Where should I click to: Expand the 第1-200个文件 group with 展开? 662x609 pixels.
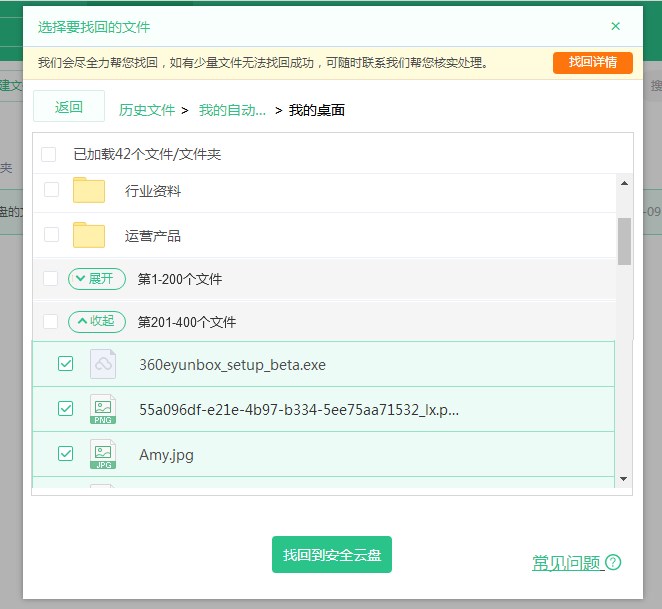tap(97, 278)
